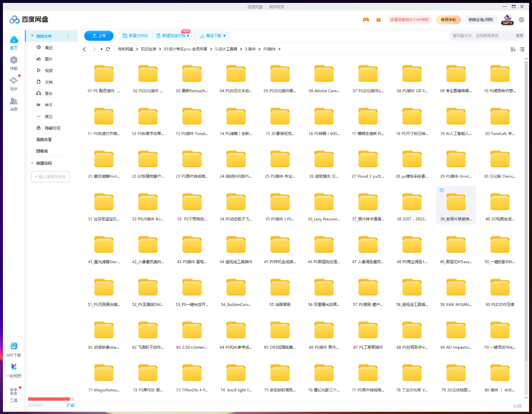Click the 扩容 expand storage link

point(71,405)
